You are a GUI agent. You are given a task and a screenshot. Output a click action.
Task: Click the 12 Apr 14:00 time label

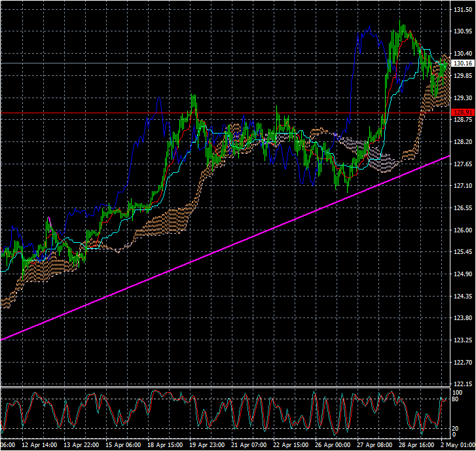click(x=39, y=445)
